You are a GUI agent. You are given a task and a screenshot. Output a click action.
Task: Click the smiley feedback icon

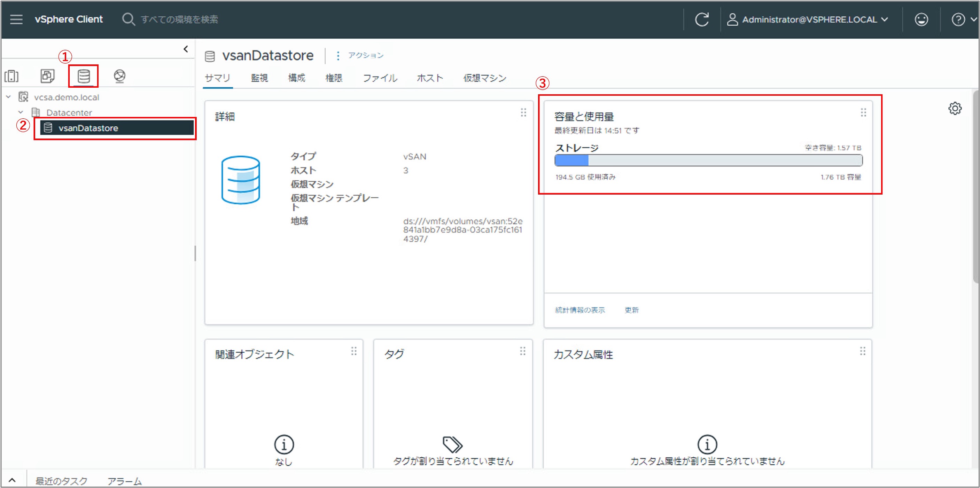click(921, 19)
